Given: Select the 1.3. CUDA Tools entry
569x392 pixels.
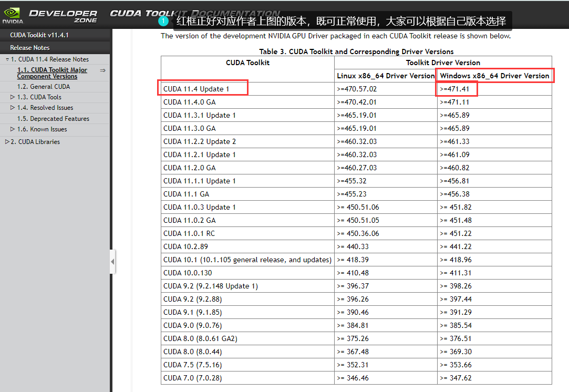Looking at the screenshot, I should (39, 97).
